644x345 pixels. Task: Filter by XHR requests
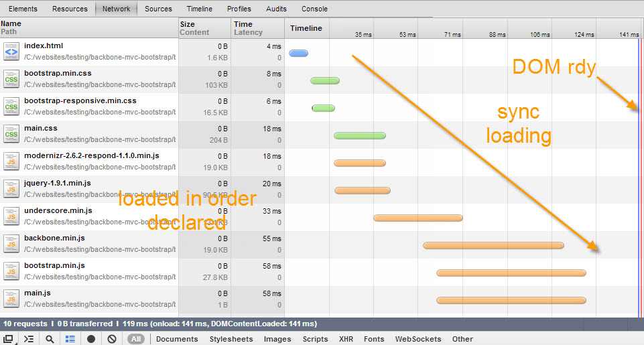click(346, 339)
